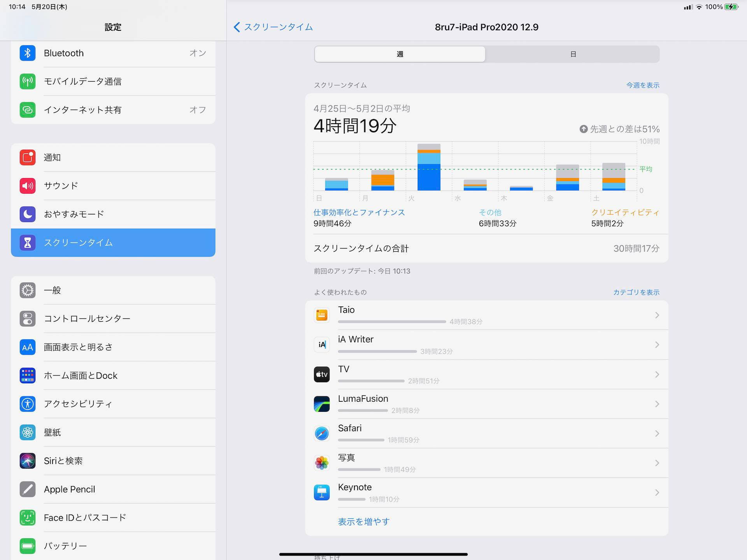Tap the 前回のアップデート timestamp text

tap(362, 271)
